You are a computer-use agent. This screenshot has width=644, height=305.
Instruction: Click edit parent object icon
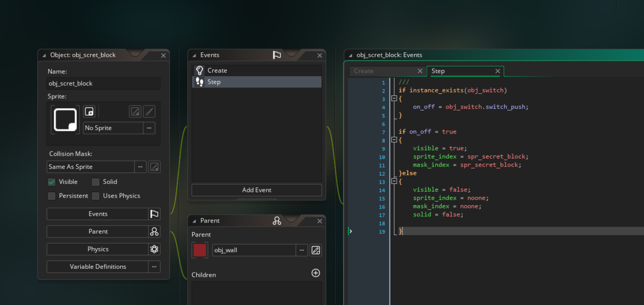316,250
